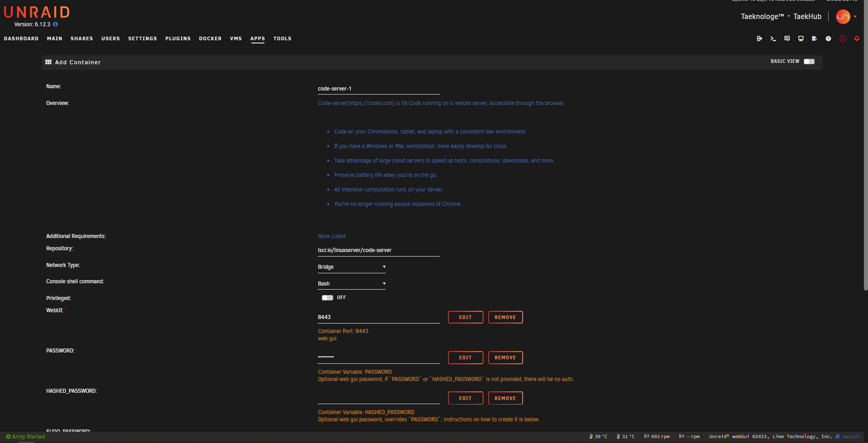Open the Network Type Bridge dropdown

pyautogui.click(x=352, y=267)
